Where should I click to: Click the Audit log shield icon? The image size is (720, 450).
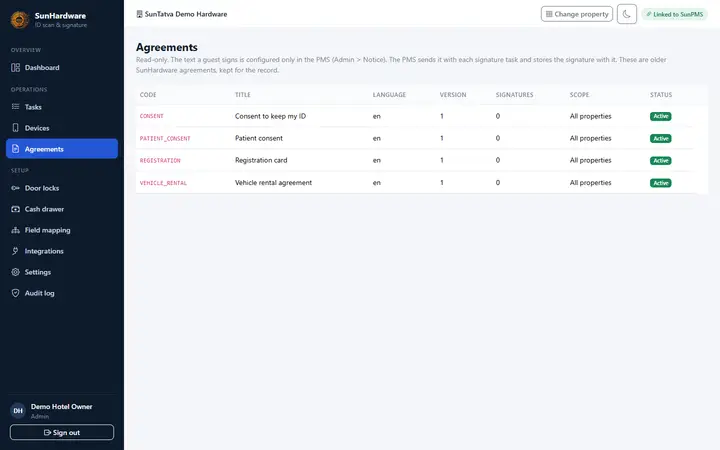point(16,293)
